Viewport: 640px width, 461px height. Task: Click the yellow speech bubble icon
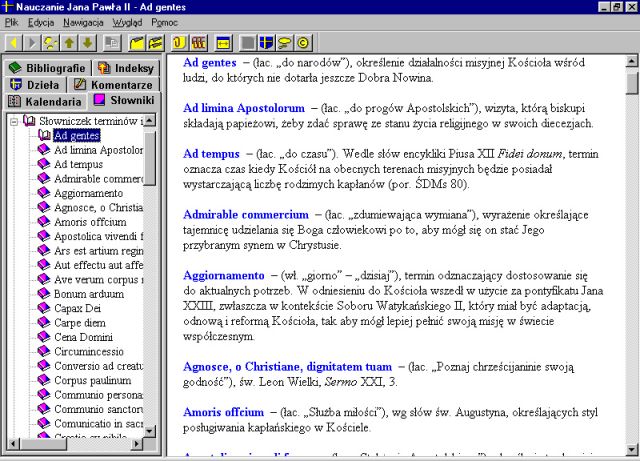pyautogui.click(x=284, y=42)
